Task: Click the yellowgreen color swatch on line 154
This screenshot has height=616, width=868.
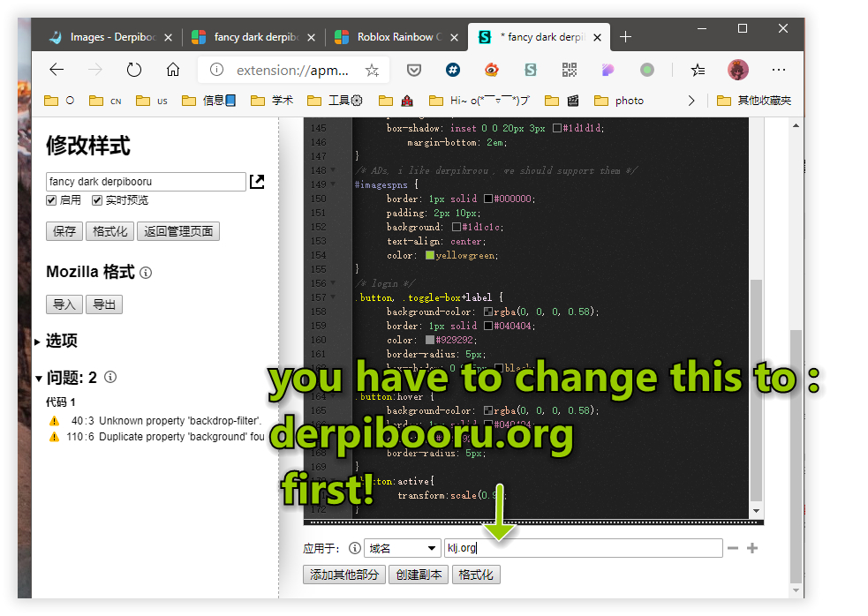Action: pos(430,255)
